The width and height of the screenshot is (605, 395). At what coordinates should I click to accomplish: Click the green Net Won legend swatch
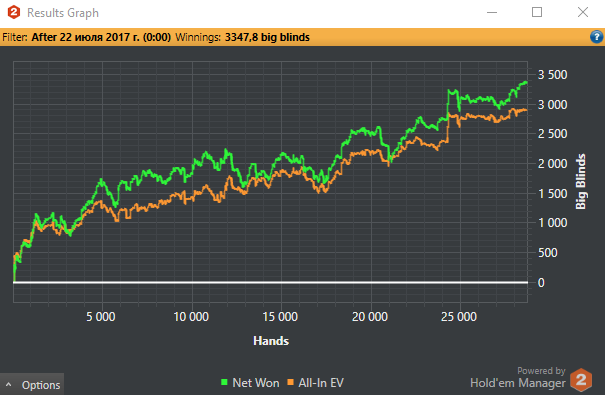click(x=224, y=382)
